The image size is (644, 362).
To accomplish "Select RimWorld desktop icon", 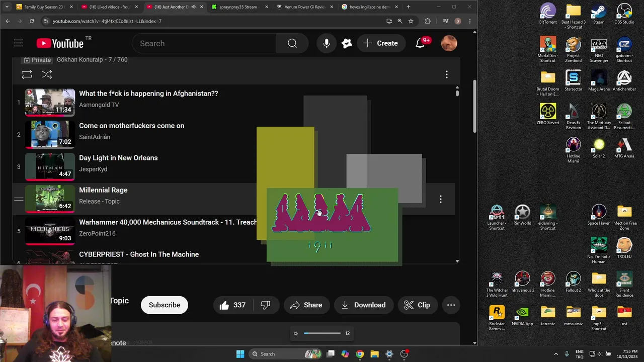I will (522, 215).
